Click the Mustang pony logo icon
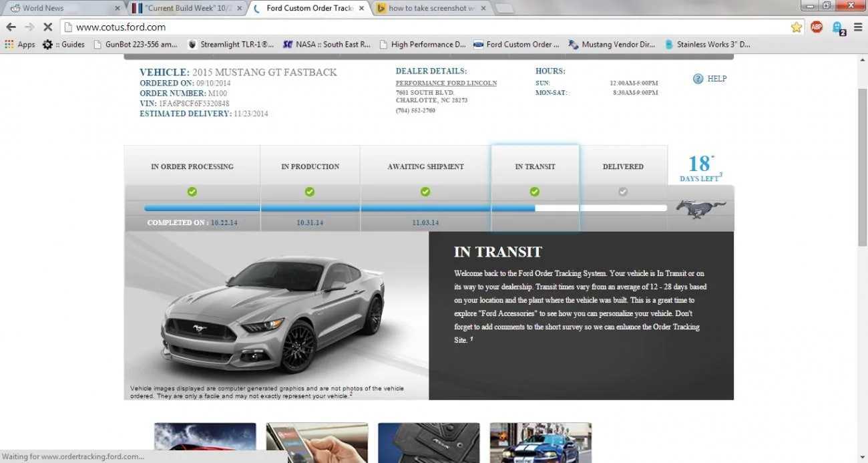 pos(701,208)
